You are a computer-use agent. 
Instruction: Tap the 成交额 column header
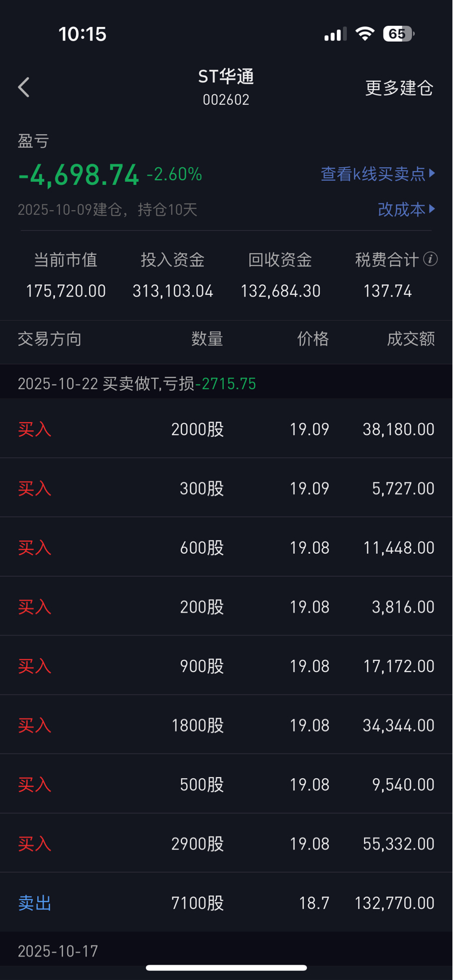[x=411, y=339]
